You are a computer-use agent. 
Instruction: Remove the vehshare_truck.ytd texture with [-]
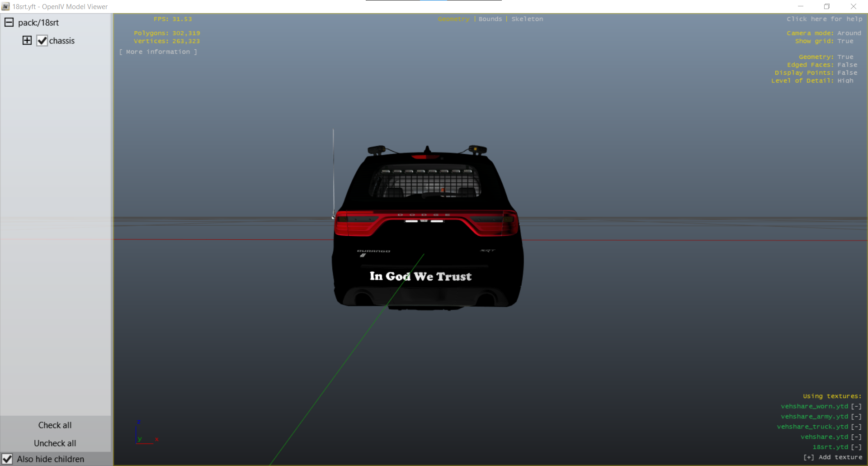pos(856,427)
